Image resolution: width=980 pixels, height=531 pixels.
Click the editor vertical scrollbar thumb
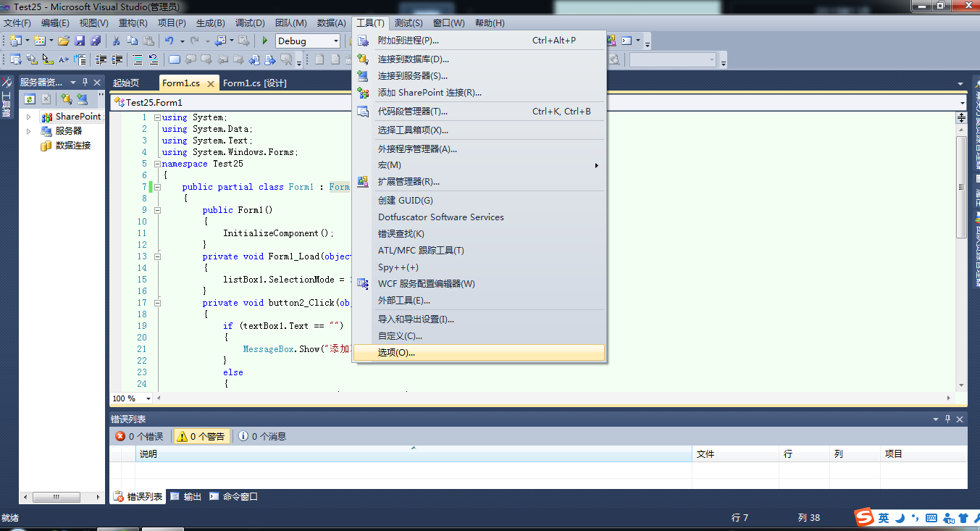(961, 187)
